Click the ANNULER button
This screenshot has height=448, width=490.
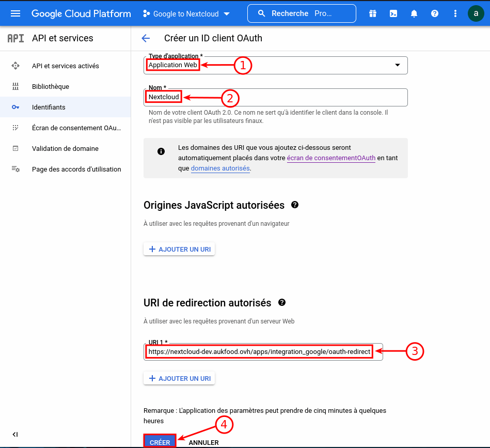coord(204,442)
